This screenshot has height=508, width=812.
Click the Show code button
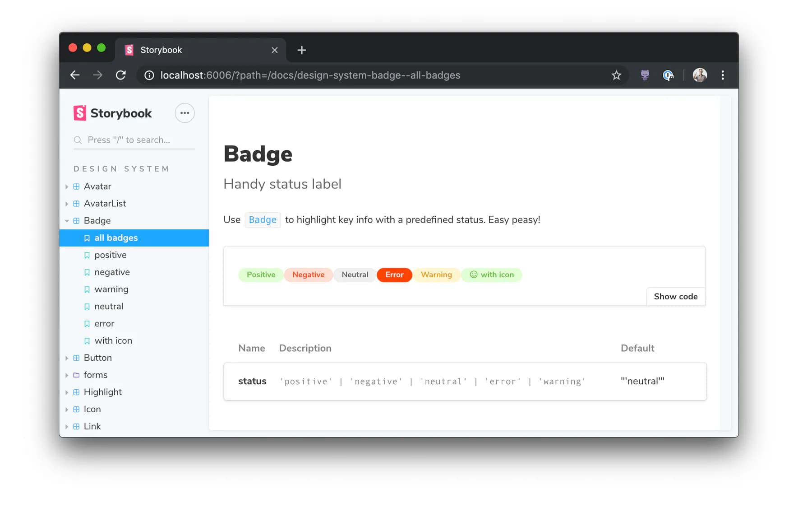(676, 296)
